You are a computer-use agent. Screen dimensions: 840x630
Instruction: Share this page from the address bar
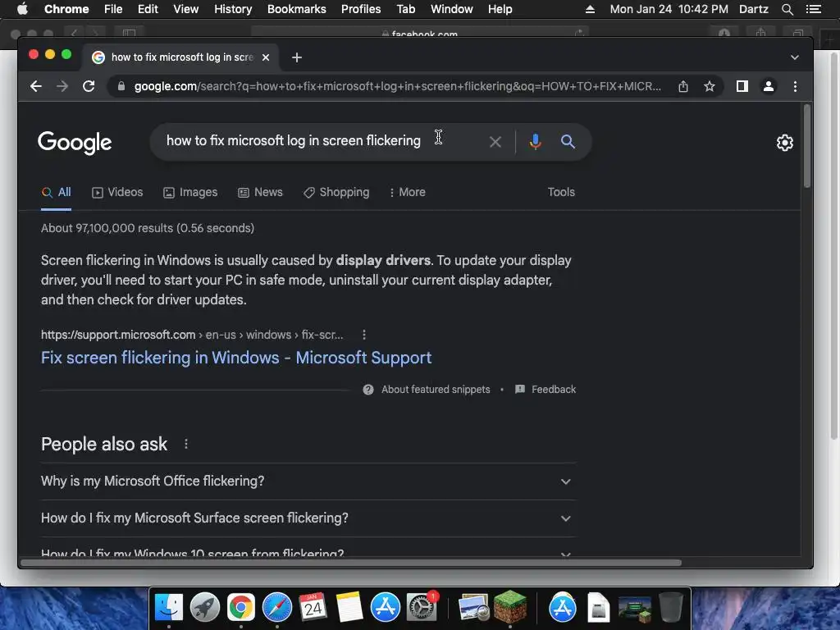click(683, 86)
